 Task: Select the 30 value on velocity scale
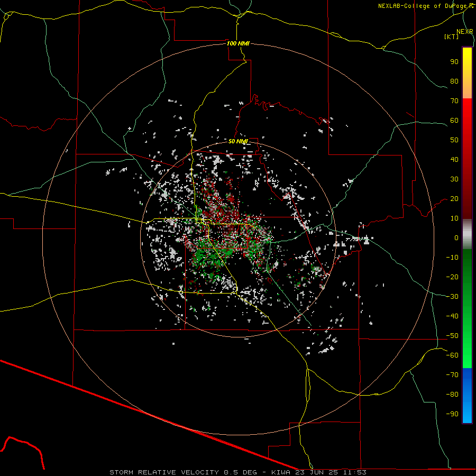coord(454,179)
